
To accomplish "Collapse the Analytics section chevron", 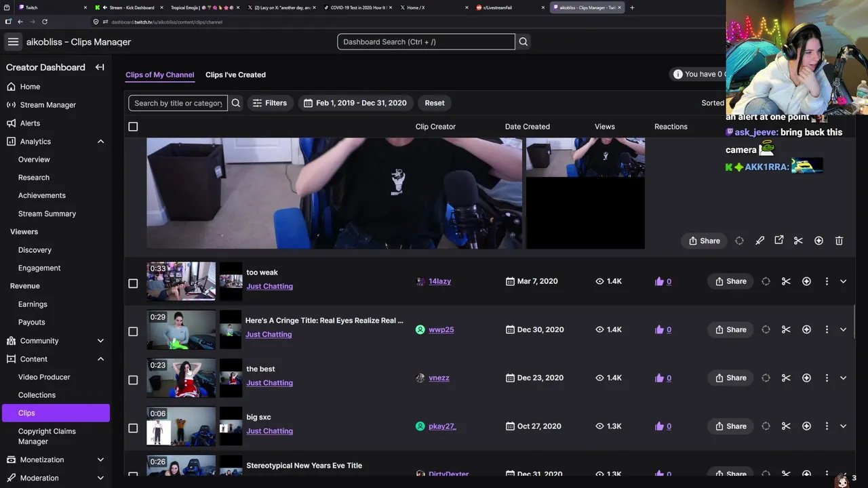I will click(100, 142).
